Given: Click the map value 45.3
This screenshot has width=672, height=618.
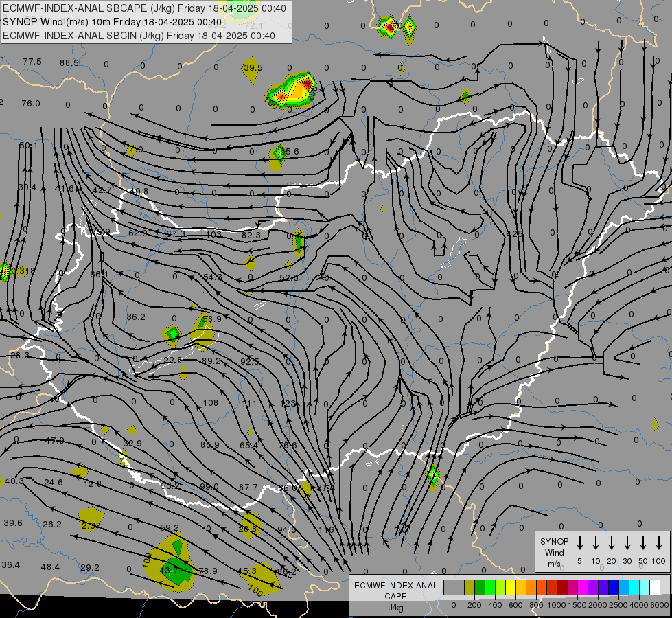Looking at the screenshot, I should coord(247,571).
